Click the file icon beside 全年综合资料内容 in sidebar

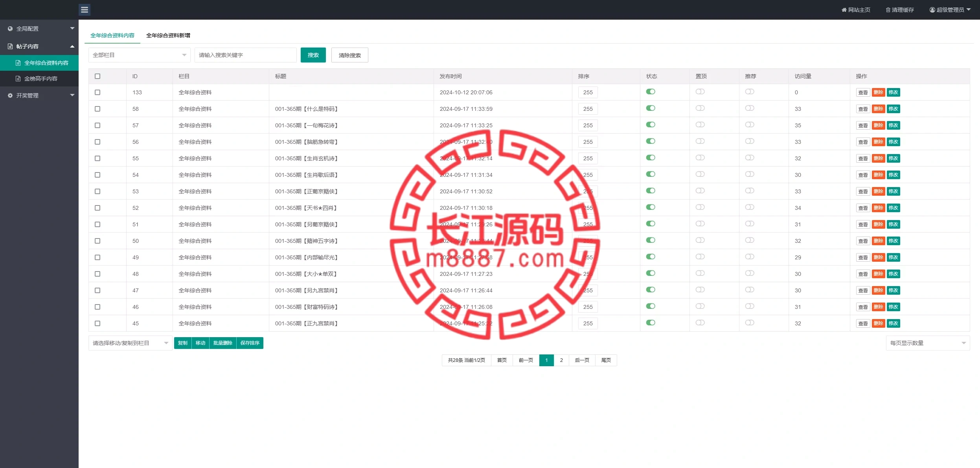coord(18,63)
